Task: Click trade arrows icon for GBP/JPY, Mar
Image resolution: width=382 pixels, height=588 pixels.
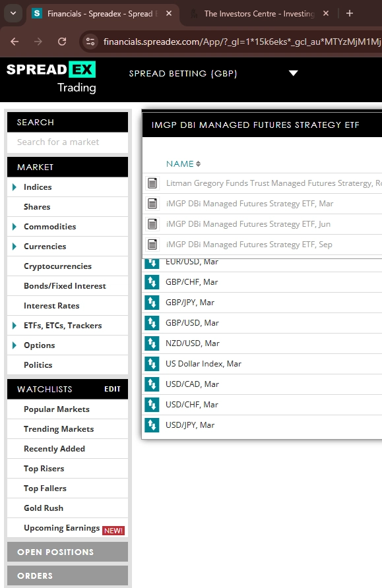Action: pyautogui.click(x=152, y=303)
